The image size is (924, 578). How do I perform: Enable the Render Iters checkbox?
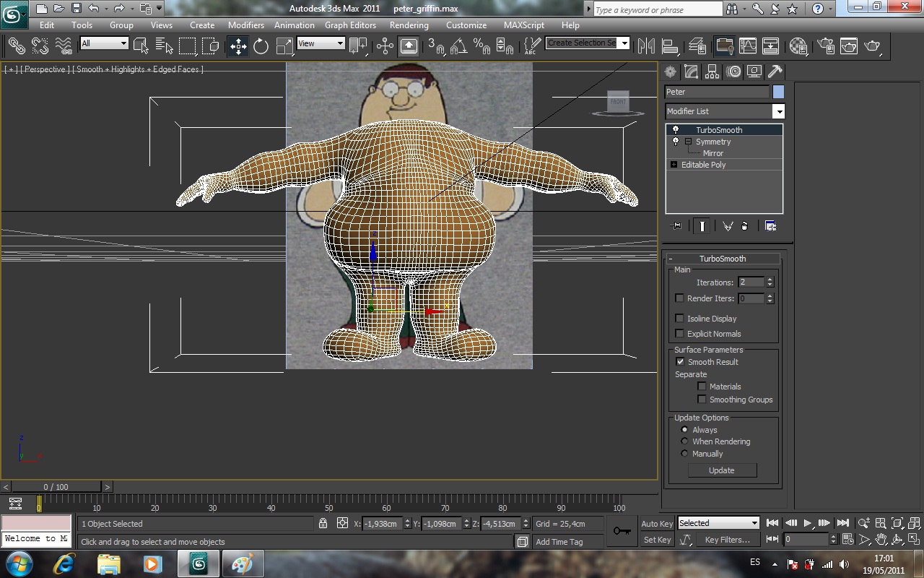[679, 298]
